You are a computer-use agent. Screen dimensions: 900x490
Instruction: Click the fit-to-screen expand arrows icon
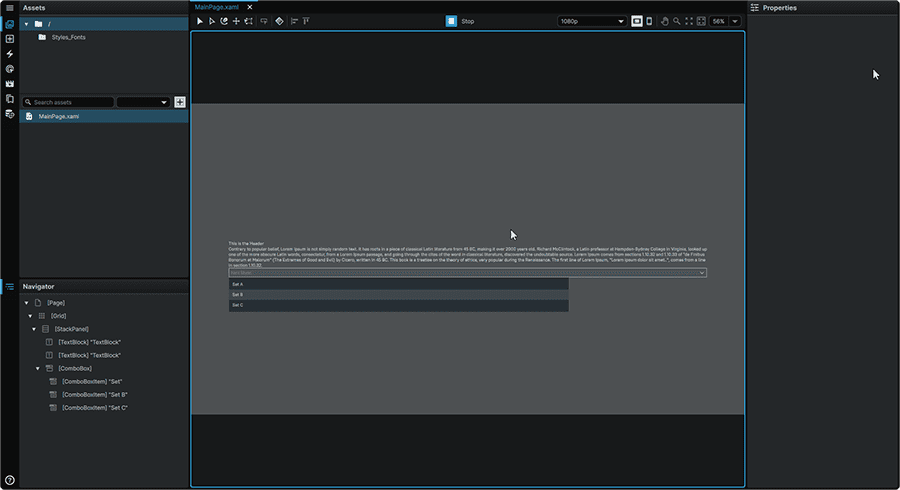689,21
